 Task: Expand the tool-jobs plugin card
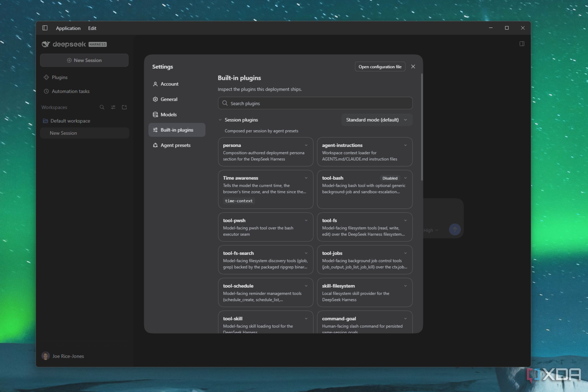coord(405,253)
